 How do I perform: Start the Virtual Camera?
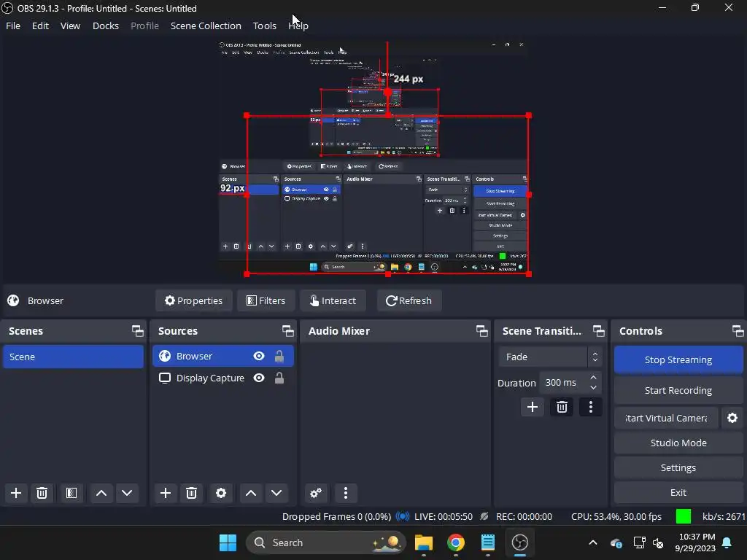[666, 418]
